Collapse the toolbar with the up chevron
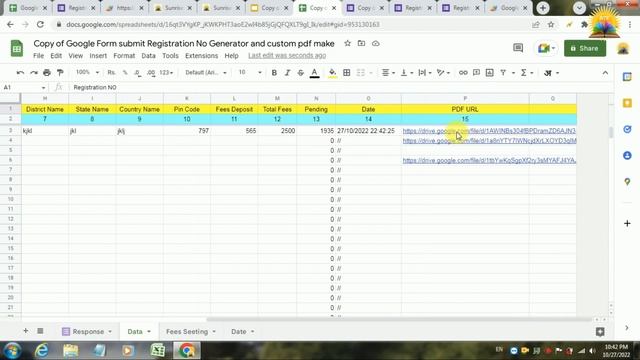The height and width of the screenshot is (360, 640). click(605, 73)
